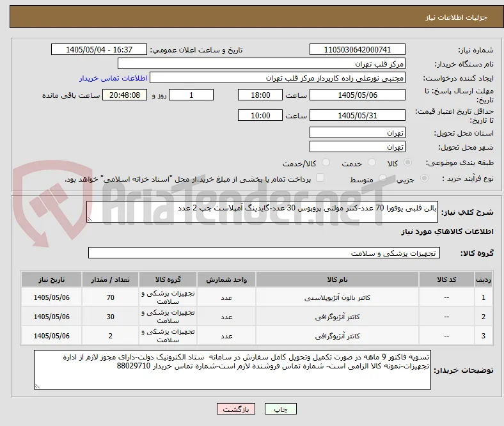The image size is (504, 426).
Task: Click the delivery city field تهران
Action: coord(357,147)
